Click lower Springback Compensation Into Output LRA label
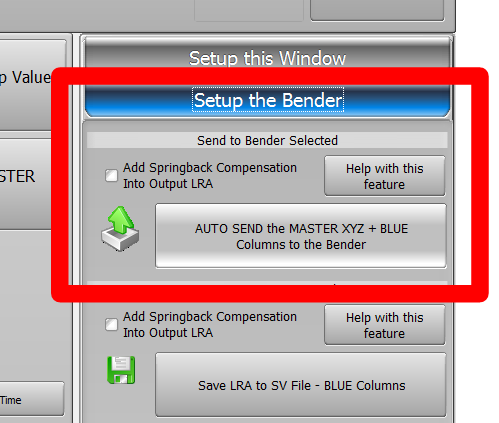Viewport: 499px width, 423px height. 210,325
